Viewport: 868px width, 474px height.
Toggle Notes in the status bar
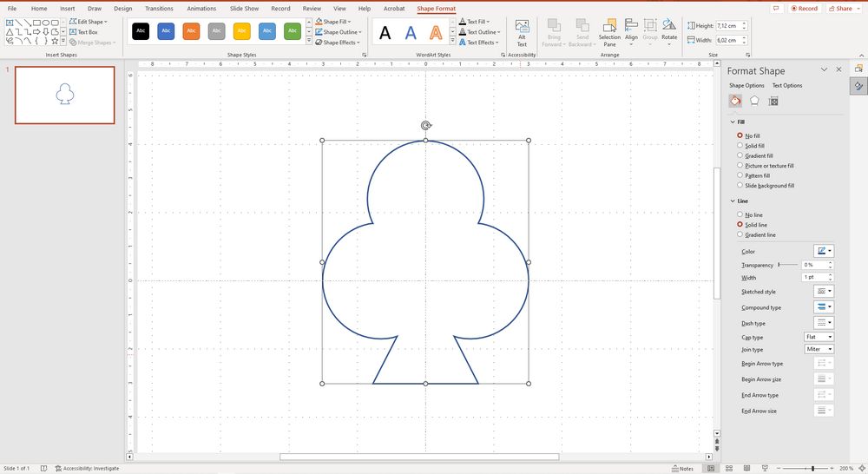coord(682,469)
